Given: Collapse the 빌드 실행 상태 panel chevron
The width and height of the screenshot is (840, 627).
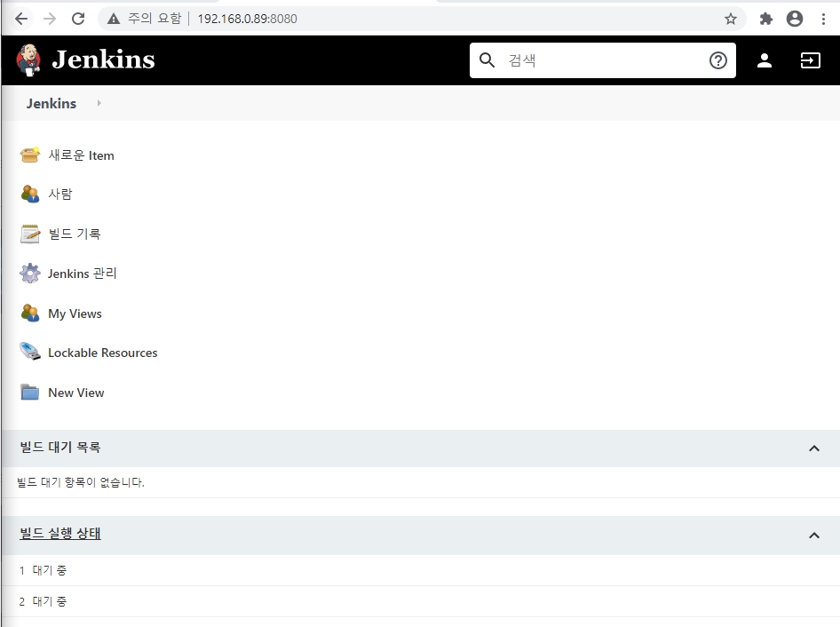Looking at the screenshot, I should (813, 536).
